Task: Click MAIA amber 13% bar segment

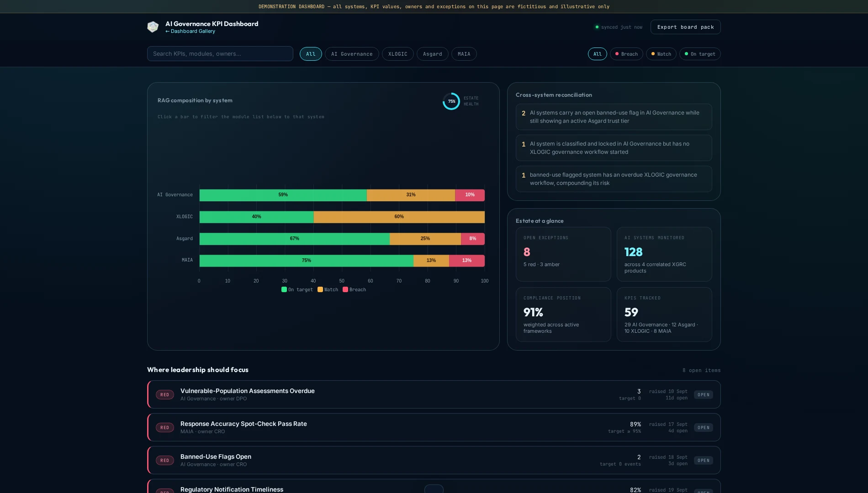Action: [431, 261]
